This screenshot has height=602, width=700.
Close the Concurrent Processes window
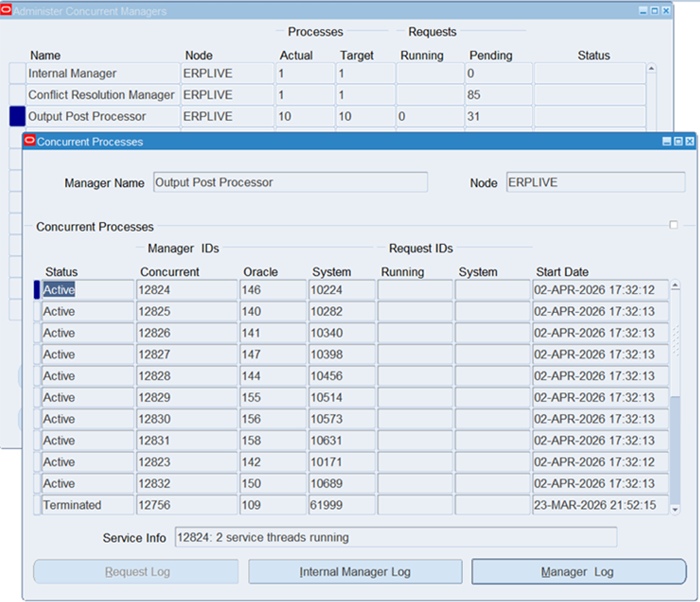coord(689,141)
